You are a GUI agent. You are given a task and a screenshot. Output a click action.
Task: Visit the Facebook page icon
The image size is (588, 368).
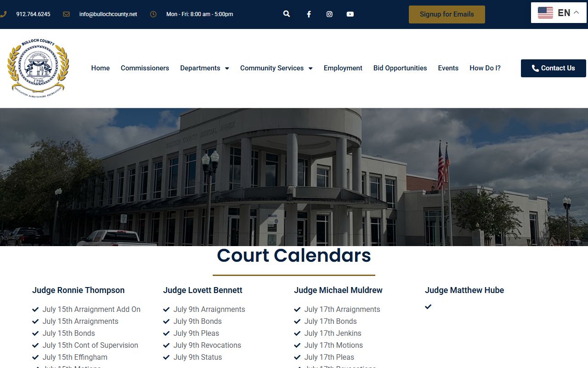(309, 14)
